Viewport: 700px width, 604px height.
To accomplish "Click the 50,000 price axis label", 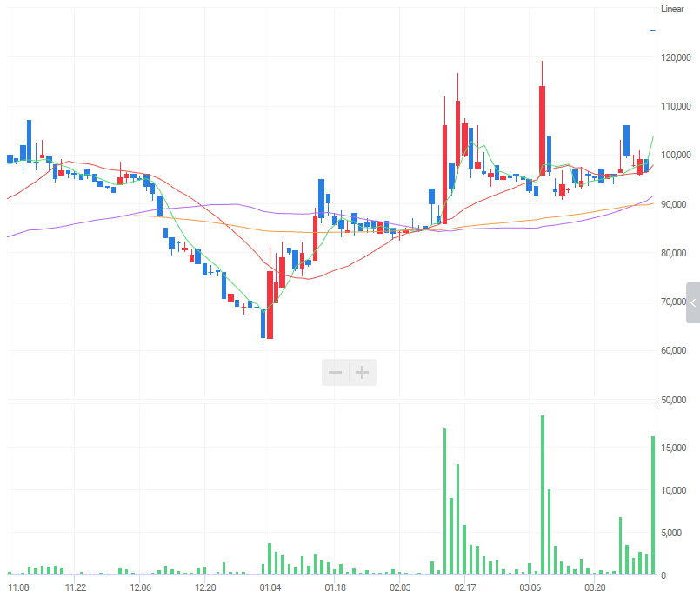I will [x=673, y=400].
